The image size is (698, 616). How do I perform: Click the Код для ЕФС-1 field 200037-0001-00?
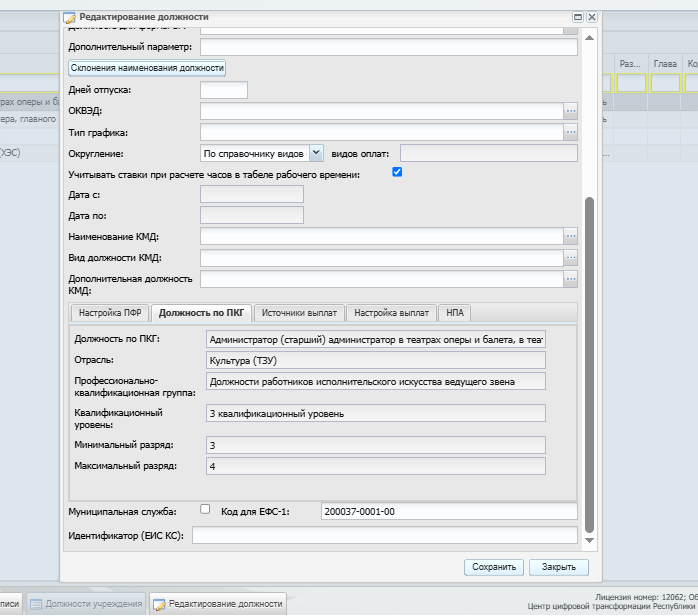click(449, 511)
